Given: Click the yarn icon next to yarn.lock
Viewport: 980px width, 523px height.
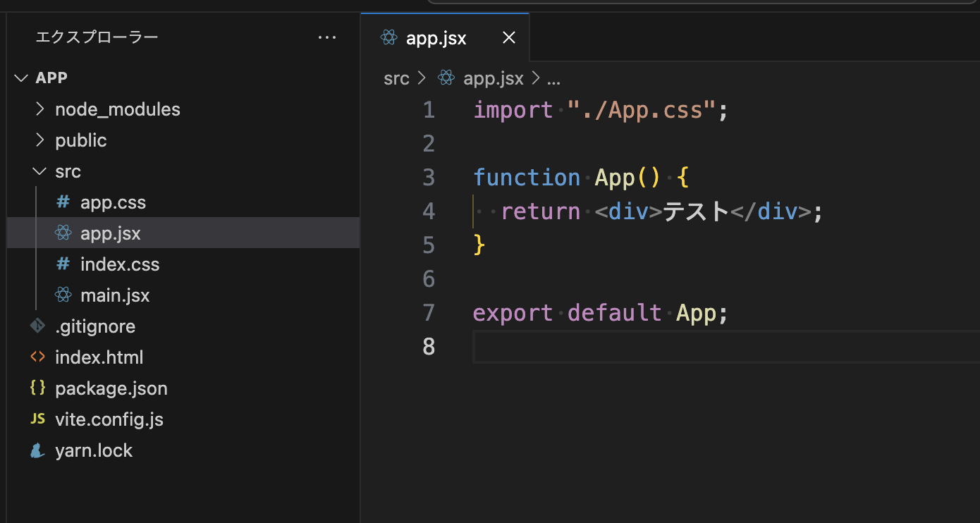Looking at the screenshot, I should tap(37, 450).
